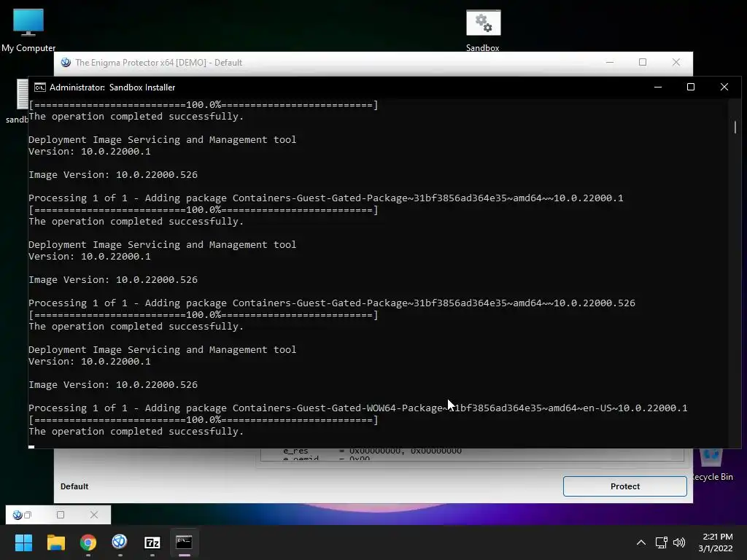Click the last 'Image Version: 10.0.22000.526' line
The height and width of the screenshot is (560, 747).
click(x=113, y=385)
